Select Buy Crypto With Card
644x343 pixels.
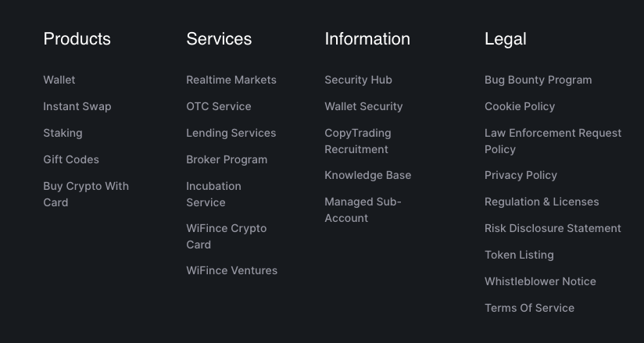click(x=85, y=186)
